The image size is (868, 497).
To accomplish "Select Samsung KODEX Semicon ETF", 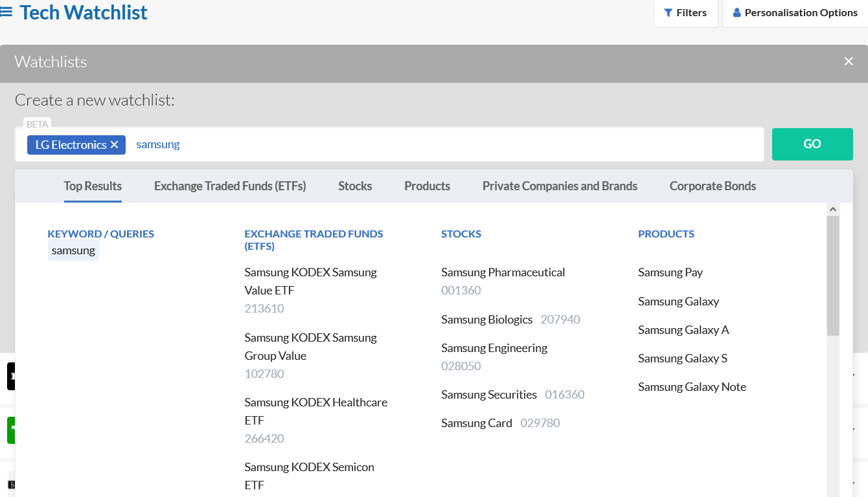I will click(309, 476).
